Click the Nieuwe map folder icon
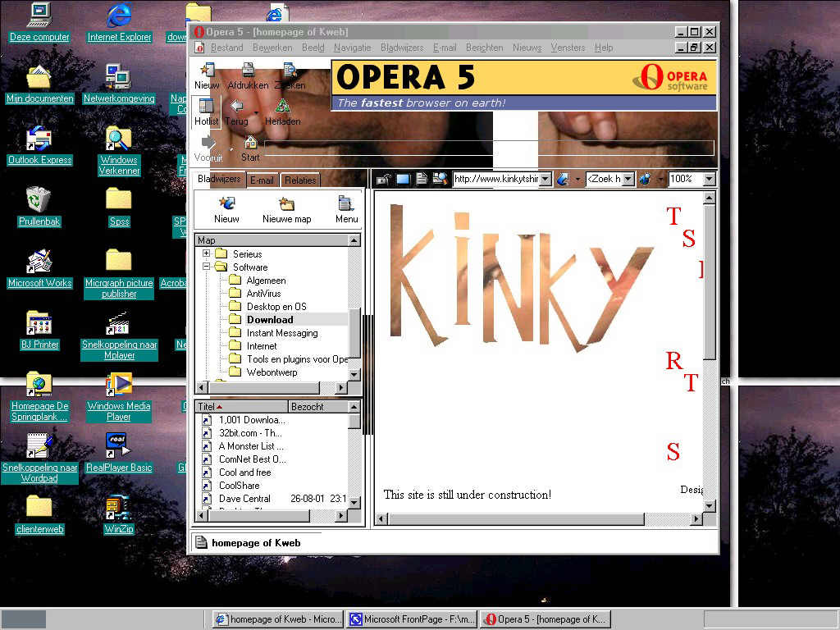 [286, 203]
